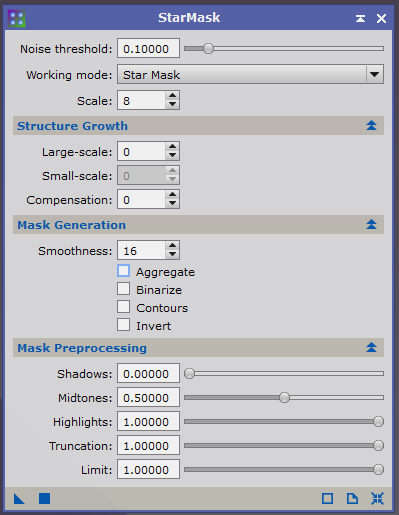Click the Mask Preprocessing section title
Screen dimensions: 399x515
click(82, 348)
